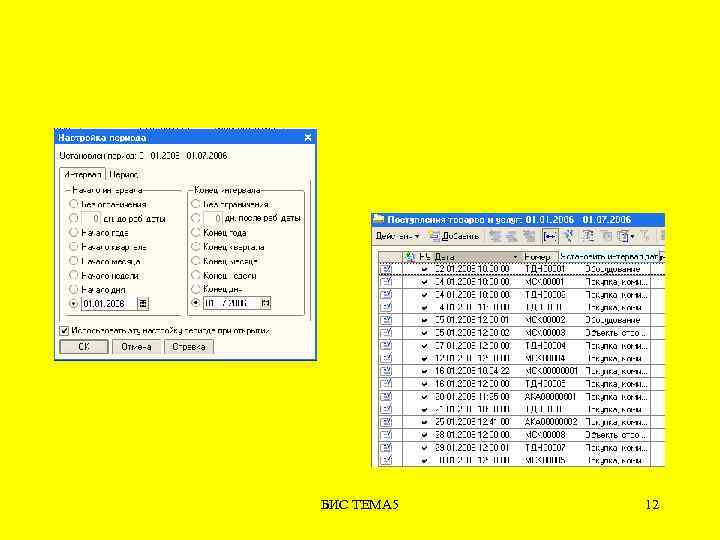Image resolution: width=720 pixels, height=540 pixels.
Task: Switch to the Период tab
Action: [x=124, y=174]
